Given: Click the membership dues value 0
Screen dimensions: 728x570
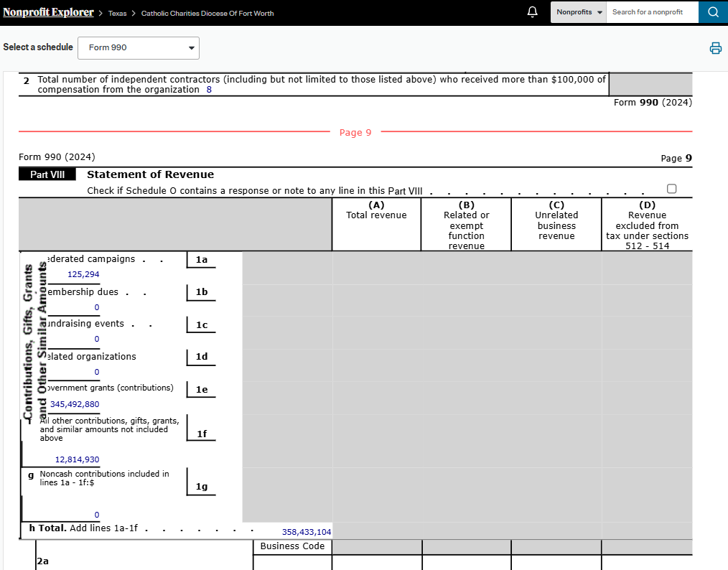Looking at the screenshot, I should coord(97,307).
